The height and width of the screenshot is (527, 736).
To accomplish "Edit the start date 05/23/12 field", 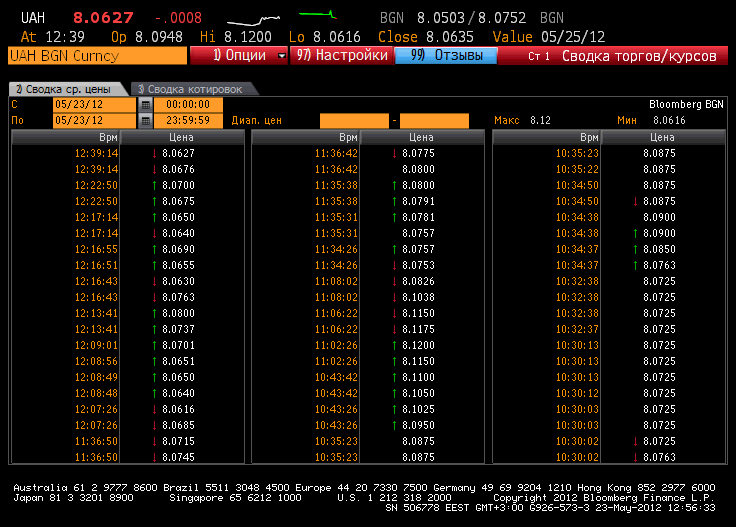I will [x=94, y=105].
